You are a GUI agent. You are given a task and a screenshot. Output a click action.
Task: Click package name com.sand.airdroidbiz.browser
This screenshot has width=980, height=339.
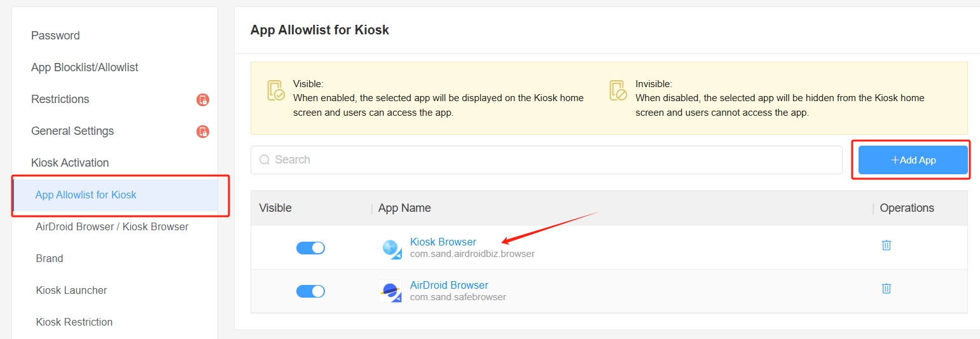pos(473,254)
